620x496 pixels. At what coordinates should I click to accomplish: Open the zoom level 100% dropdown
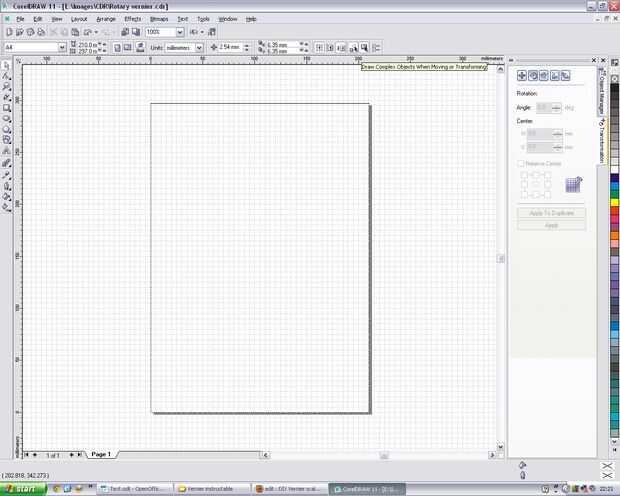coord(180,32)
